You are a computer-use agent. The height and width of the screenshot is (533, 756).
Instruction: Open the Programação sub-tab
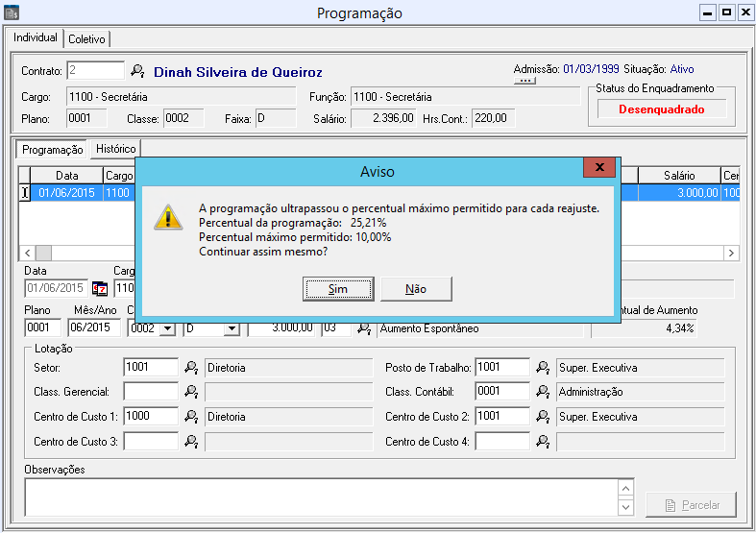[x=52, y=150]
